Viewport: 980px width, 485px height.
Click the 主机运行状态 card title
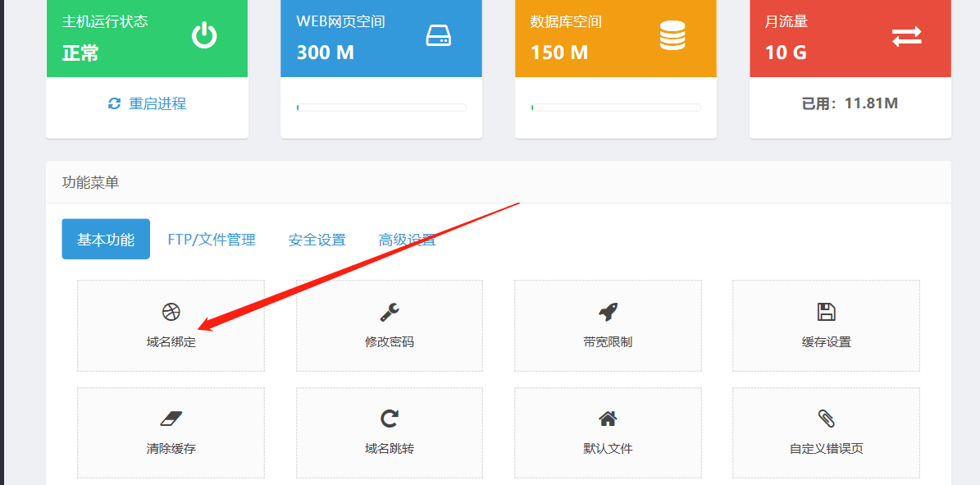(105, 21)
